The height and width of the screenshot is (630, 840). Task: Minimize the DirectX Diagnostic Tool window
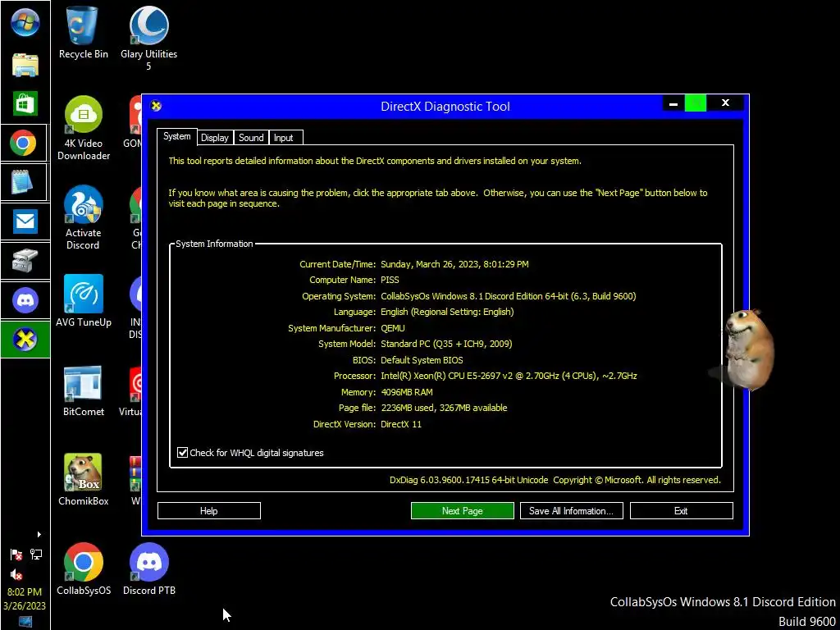tap(673, 103)
